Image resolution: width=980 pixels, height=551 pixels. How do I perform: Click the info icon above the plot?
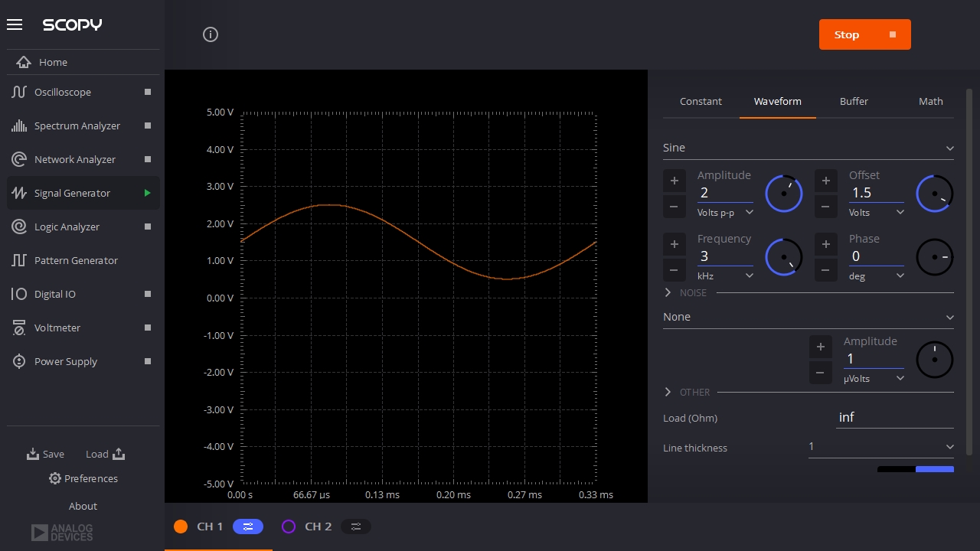pyautogui.click(x=211, y=34)
